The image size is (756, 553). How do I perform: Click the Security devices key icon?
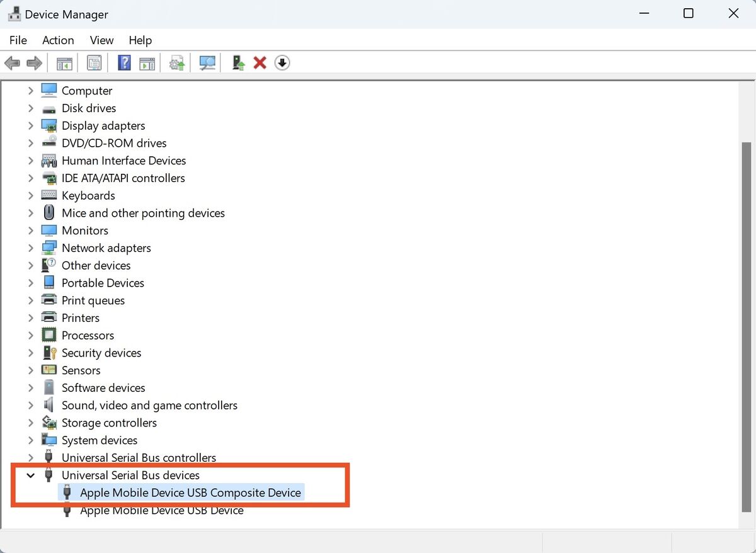pyautogui.click(x=49, y=353)
